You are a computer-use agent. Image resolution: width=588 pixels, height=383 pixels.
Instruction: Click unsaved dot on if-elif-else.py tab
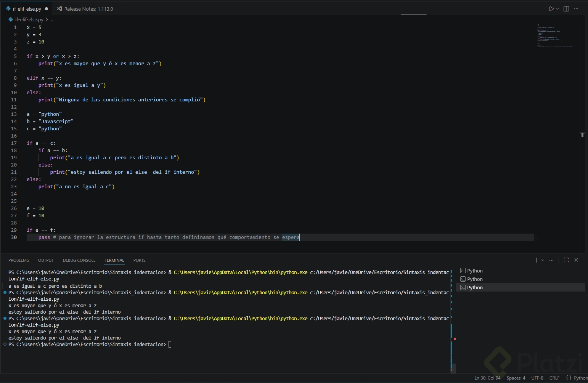click(47, 9)
